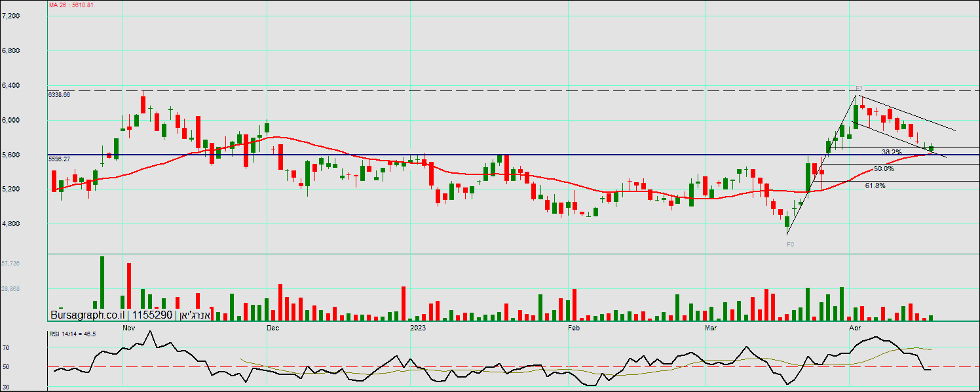
Task: Select the 6,800 price axis label
Action: 11,50
